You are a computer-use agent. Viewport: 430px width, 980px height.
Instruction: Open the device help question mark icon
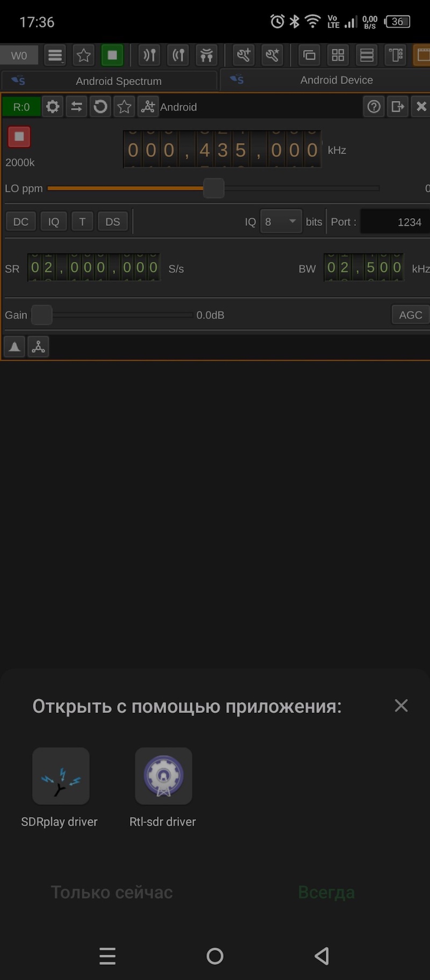[x=374, y=106]
